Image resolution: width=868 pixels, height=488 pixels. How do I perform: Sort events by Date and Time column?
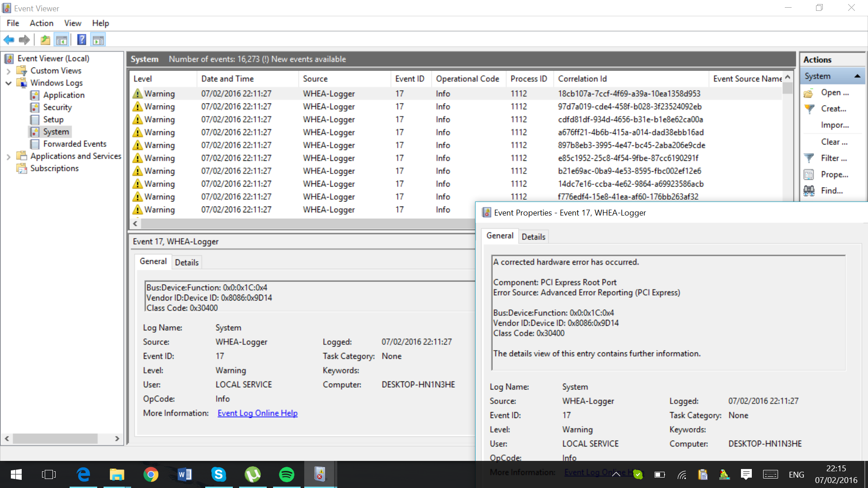click(227, 79)
